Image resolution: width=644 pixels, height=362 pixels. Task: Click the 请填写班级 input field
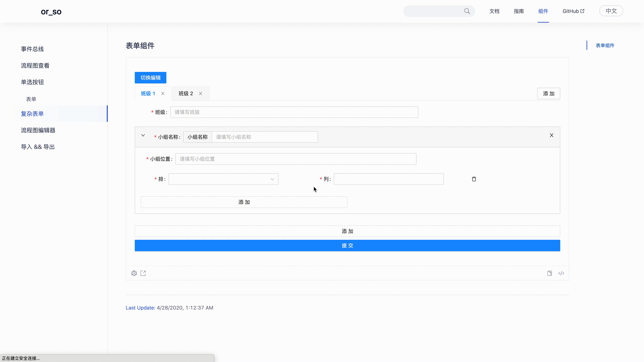pyautogui.click(x=294, y=112)
